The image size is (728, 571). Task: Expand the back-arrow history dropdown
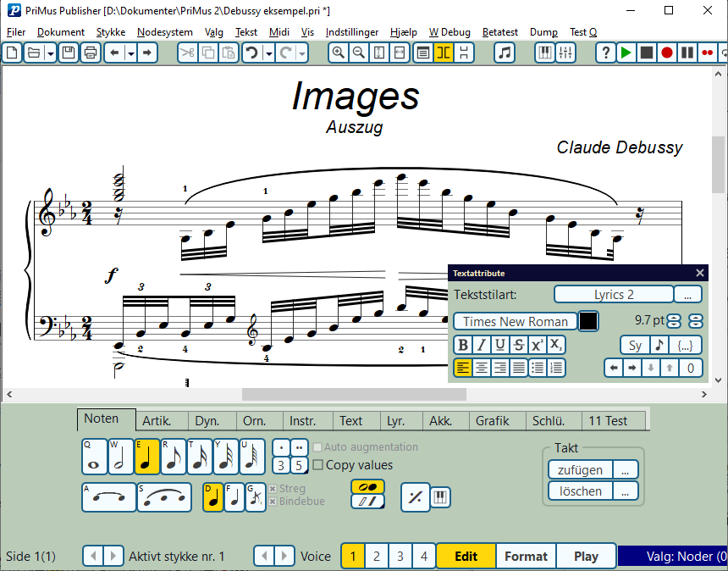pos(131,53)
